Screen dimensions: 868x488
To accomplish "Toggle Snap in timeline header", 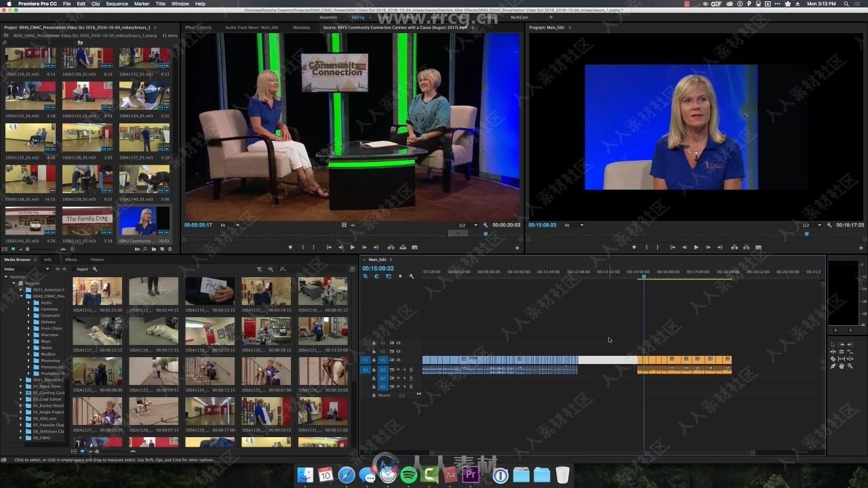I will point(377,277).
